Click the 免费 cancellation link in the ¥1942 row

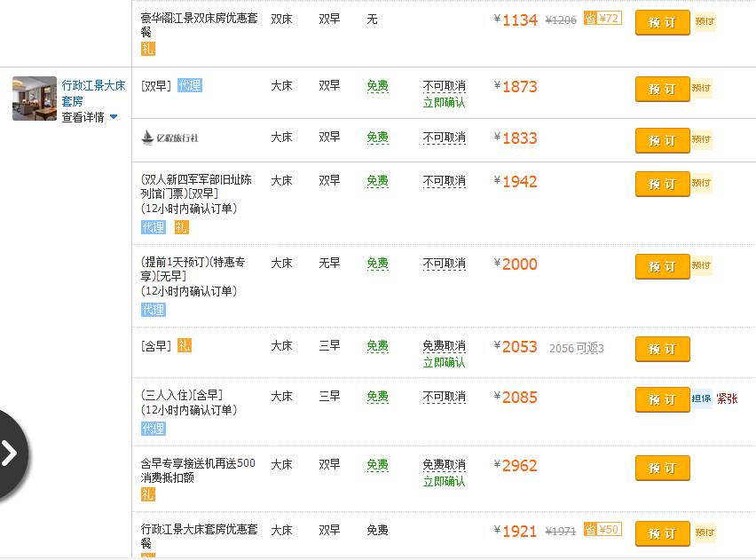click(x=376, y=180)
